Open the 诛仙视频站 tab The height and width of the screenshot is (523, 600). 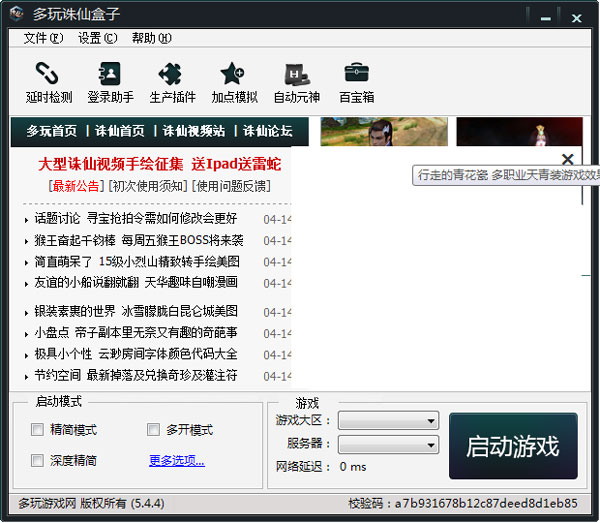[x=194, y=131]
